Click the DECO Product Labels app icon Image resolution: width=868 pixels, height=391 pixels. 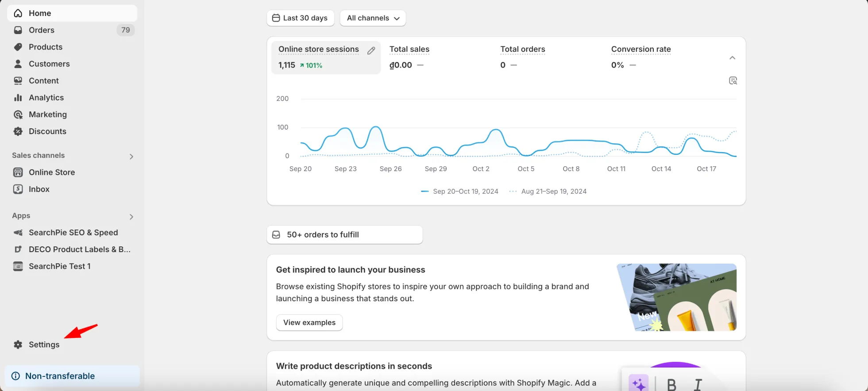click(x=18, y=249)
